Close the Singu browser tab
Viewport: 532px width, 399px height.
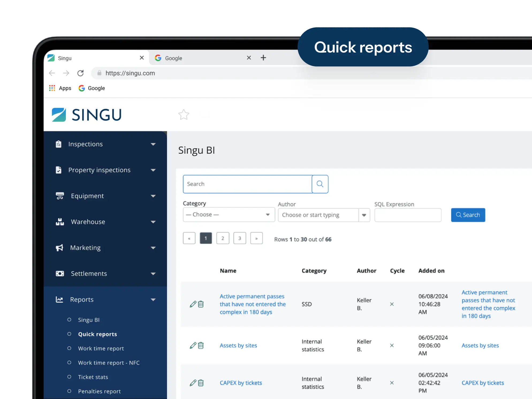click(142, 58)
